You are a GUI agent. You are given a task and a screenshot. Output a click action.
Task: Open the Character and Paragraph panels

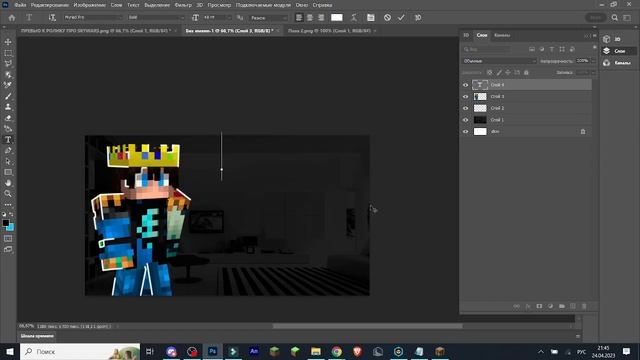click(x=371, y=18)
